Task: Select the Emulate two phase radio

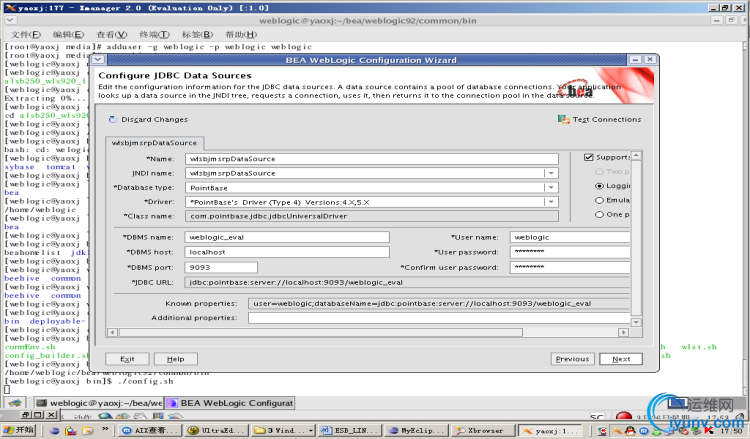Action: point(599,200)
